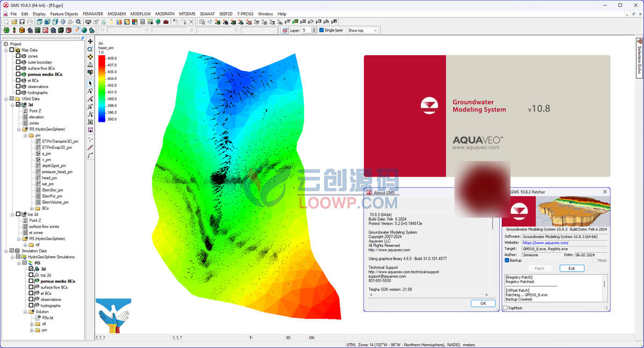Click the Save icon in toolbar
Image resolution: width=644 pixels, height=348 pixels.
point(21,22)
